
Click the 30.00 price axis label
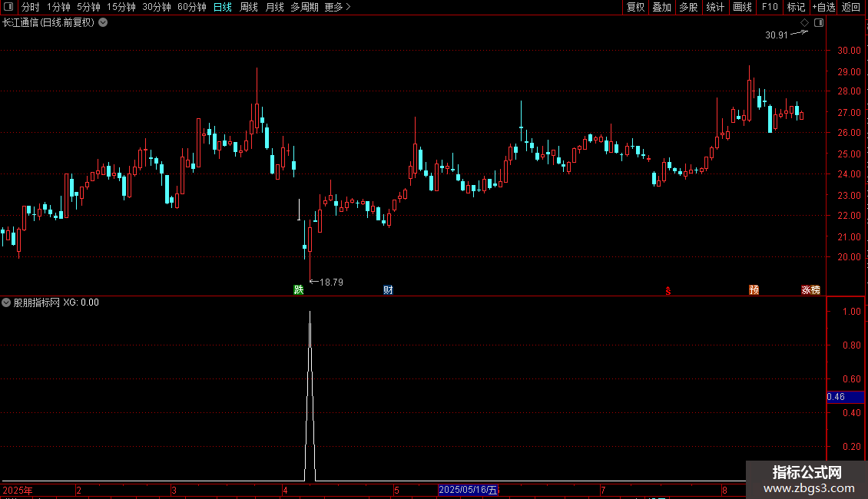click(x=849, y=51)
